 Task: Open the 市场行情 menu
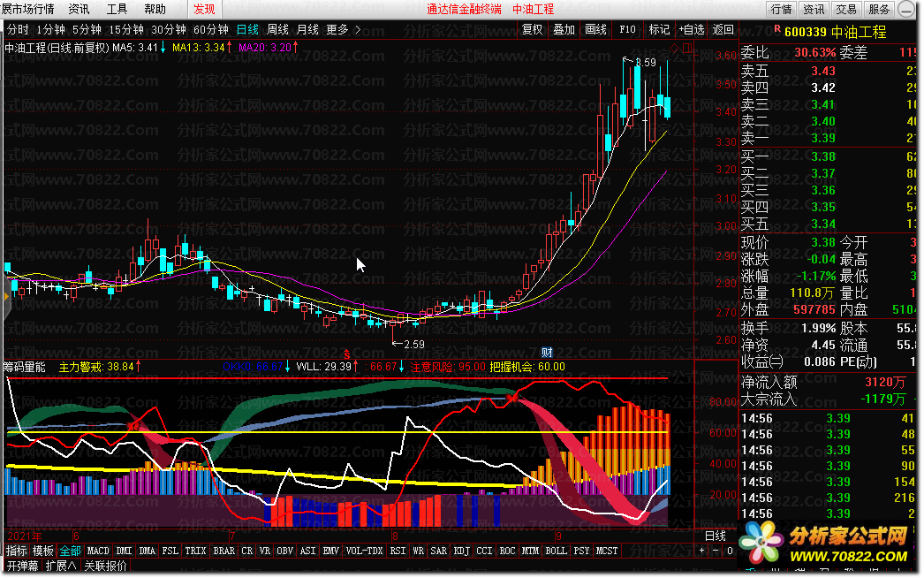click(x=34, y=9)
